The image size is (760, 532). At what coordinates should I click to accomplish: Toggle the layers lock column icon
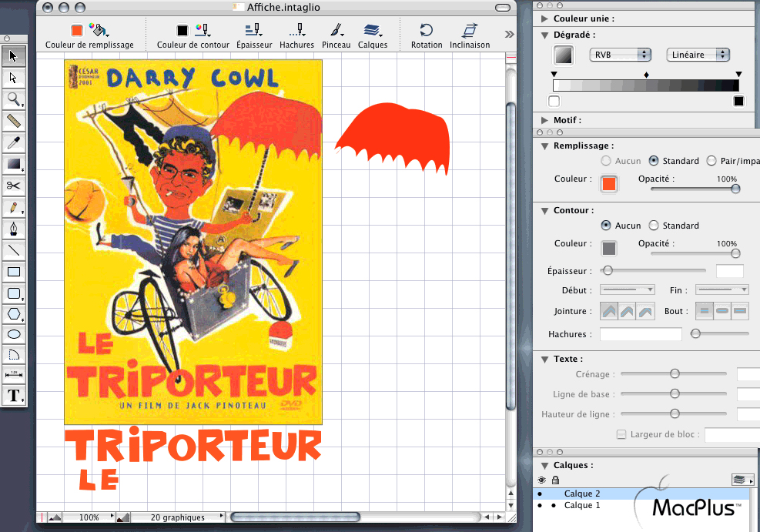click(x=555, y=480)
